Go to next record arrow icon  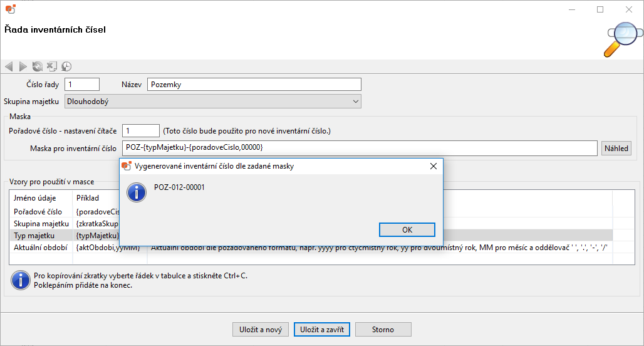click(x=23, y=66)
